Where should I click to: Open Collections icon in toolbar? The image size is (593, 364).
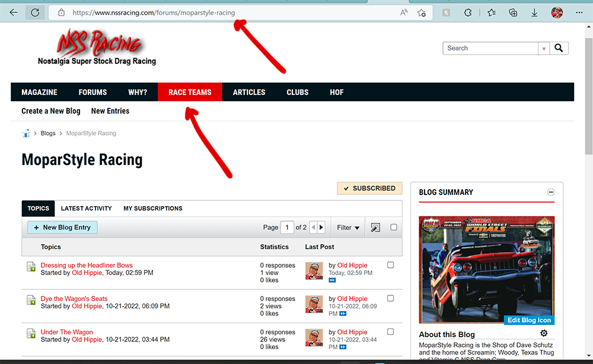[x=513, y=12]
